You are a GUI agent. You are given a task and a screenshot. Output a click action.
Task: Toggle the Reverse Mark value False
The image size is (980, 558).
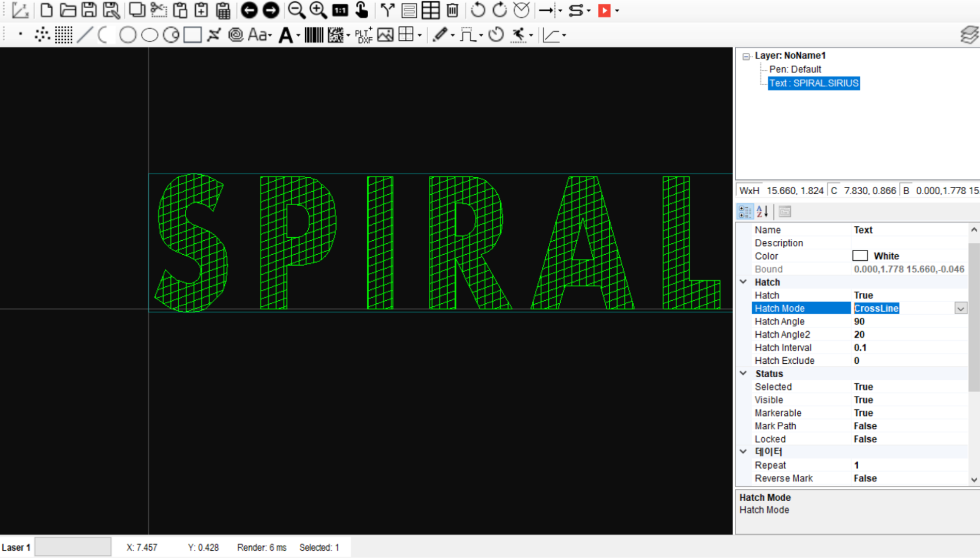click(x=865, y=478)
